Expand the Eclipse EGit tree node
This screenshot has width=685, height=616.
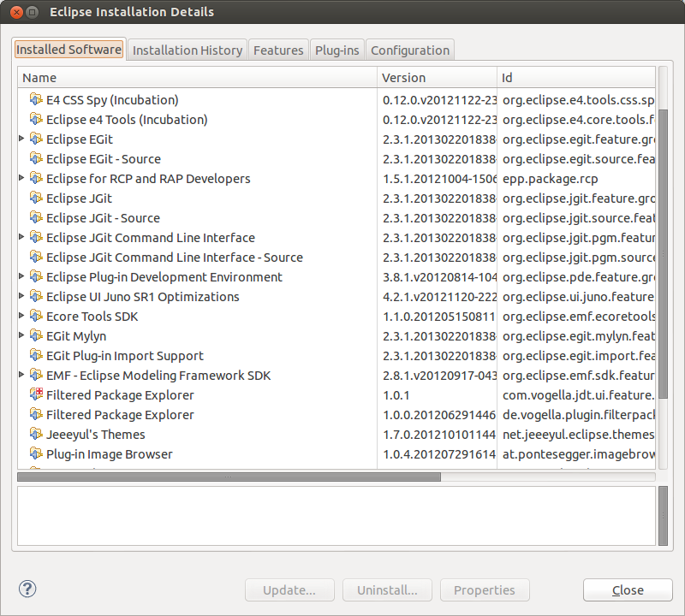click(21, 139)
